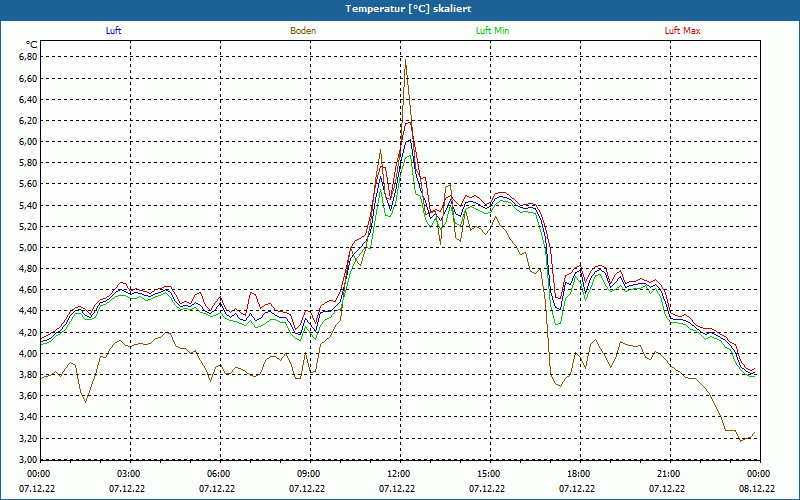The width and height of the screenshot is (800, 500).
Task: Click the 4,00 y-axis value
Action: click(28, 353)
